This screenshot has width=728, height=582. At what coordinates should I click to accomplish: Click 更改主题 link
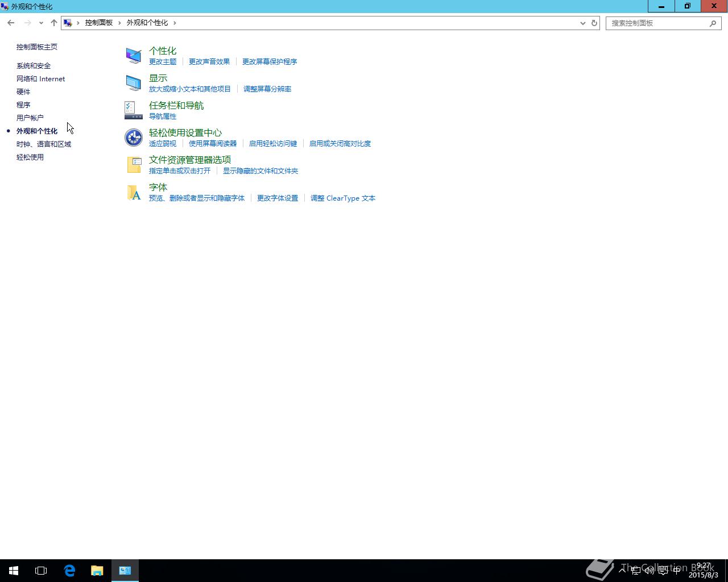pos(163,62)
